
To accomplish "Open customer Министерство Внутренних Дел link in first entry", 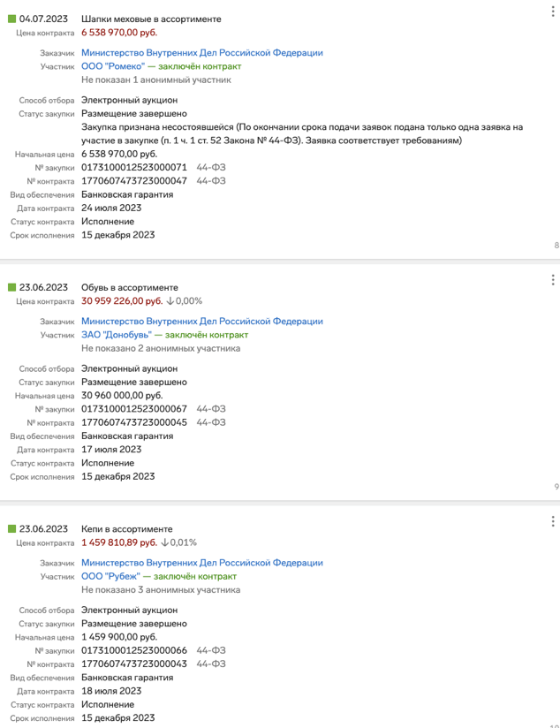I will pyautogui.click(x=202, y=53).
